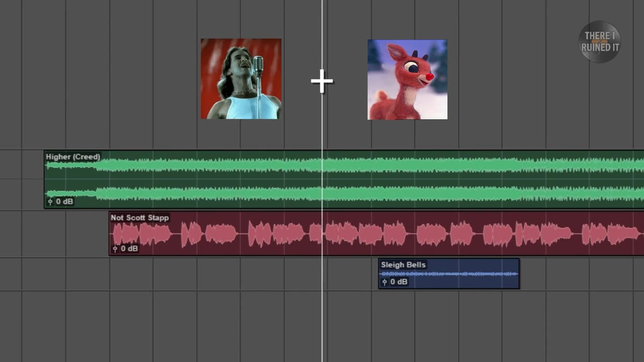Click the 0 dB gain label on Not Scott Stapp
The height and width of the screenshot is (362, 644).
click(x=129, y=248)
